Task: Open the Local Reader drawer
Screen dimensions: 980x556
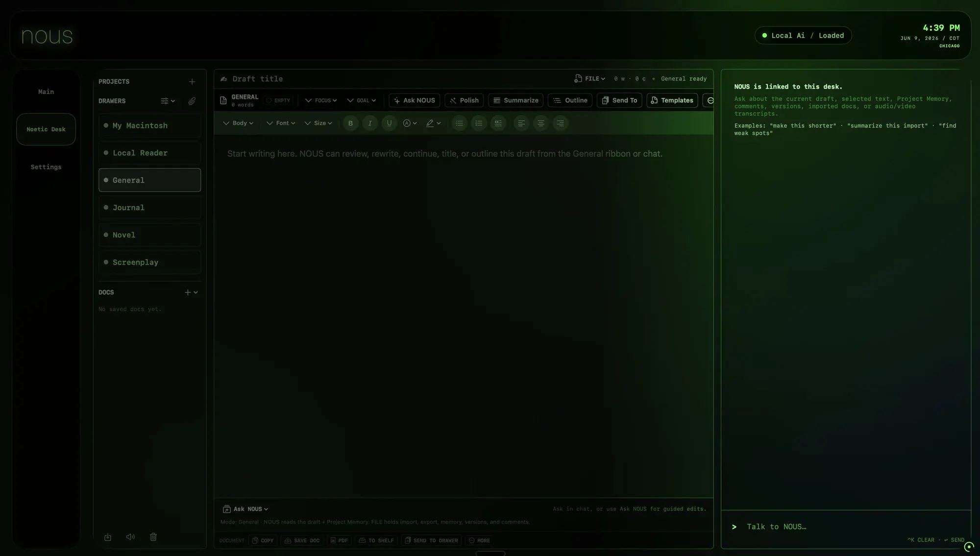Action: 150,153
